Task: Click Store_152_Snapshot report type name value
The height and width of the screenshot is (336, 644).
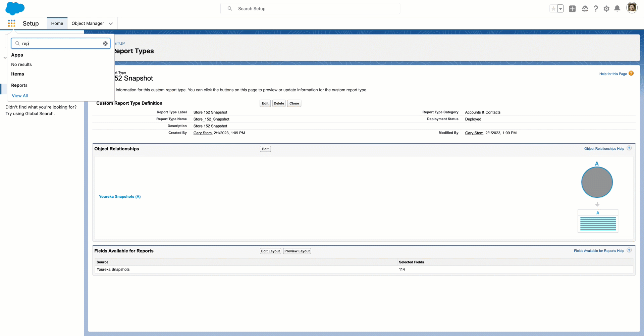Action: 211,119
